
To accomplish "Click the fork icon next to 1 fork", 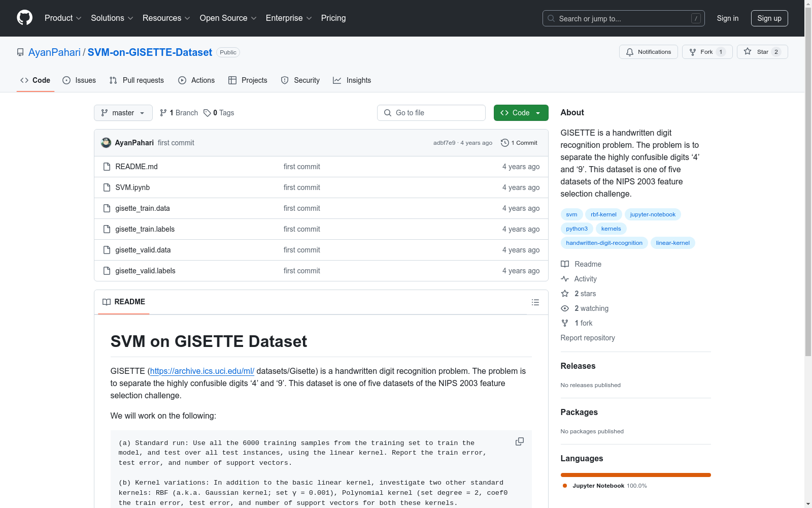I will click(x=565, y=323).
